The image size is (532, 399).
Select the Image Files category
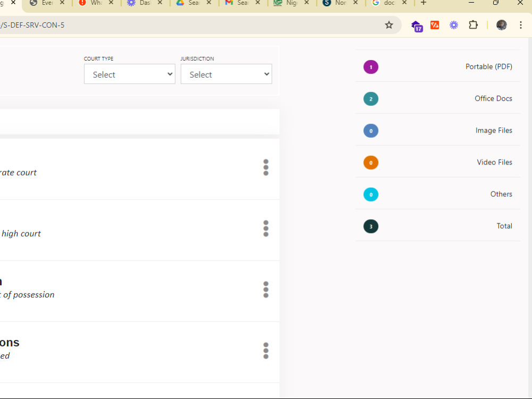pos(438,130)
